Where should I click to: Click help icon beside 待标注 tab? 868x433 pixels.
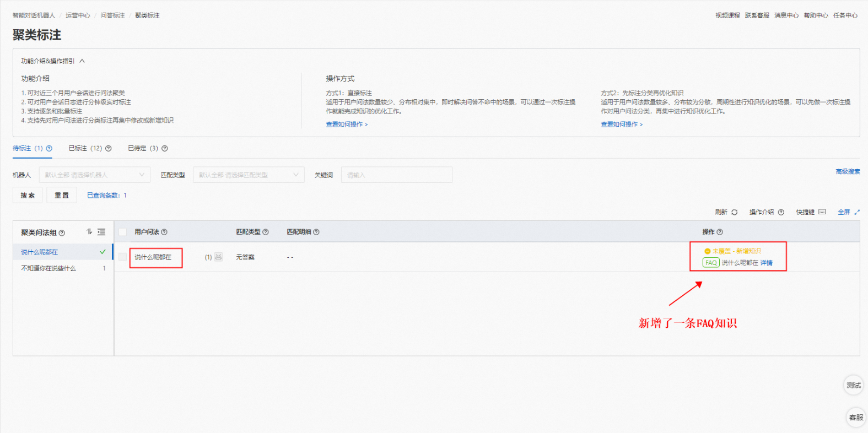click(49, 148)
